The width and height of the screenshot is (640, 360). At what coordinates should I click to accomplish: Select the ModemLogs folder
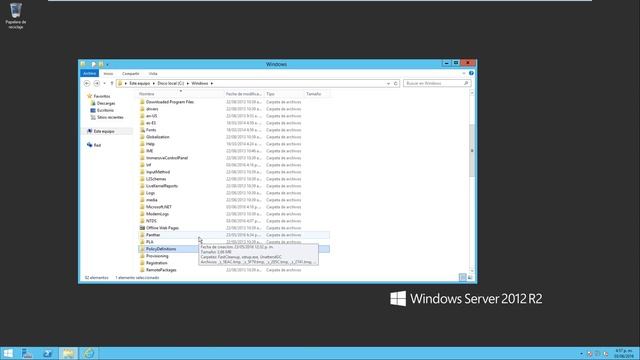coord(157,214)
